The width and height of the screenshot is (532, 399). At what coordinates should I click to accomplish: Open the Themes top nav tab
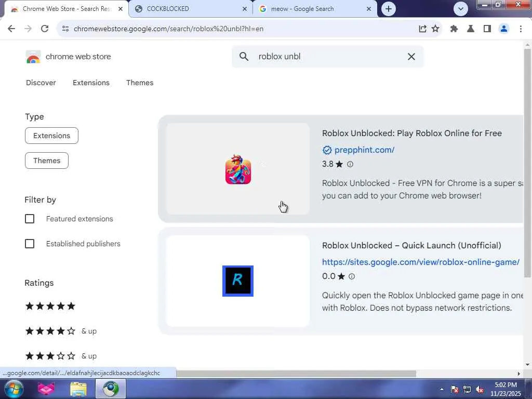click(x=140, y=83)
